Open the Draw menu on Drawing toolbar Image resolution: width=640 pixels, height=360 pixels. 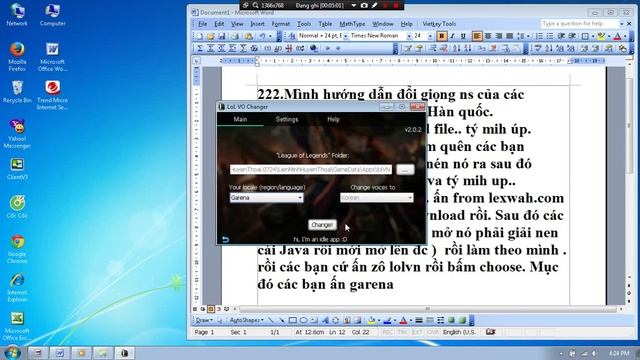[204, 320]
